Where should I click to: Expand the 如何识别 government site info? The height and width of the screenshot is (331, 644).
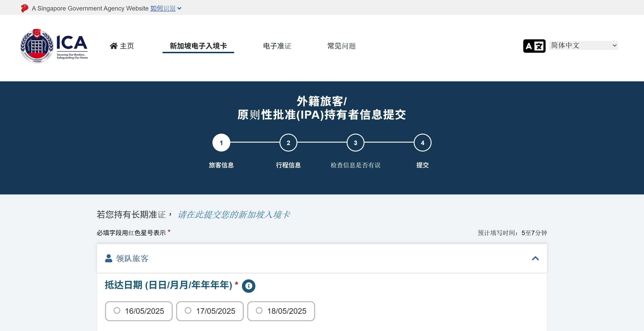[166, 8]
